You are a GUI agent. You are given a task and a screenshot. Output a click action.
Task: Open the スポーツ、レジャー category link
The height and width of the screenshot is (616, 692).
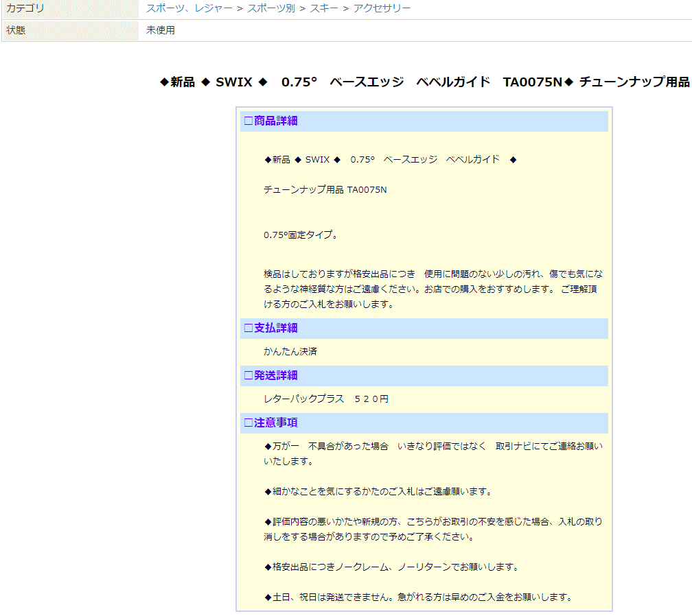(189, 8)
